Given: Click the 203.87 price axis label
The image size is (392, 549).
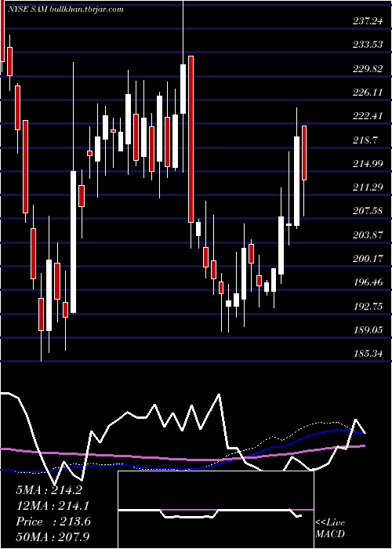Looking at the screenshot, I should point(368,235).
